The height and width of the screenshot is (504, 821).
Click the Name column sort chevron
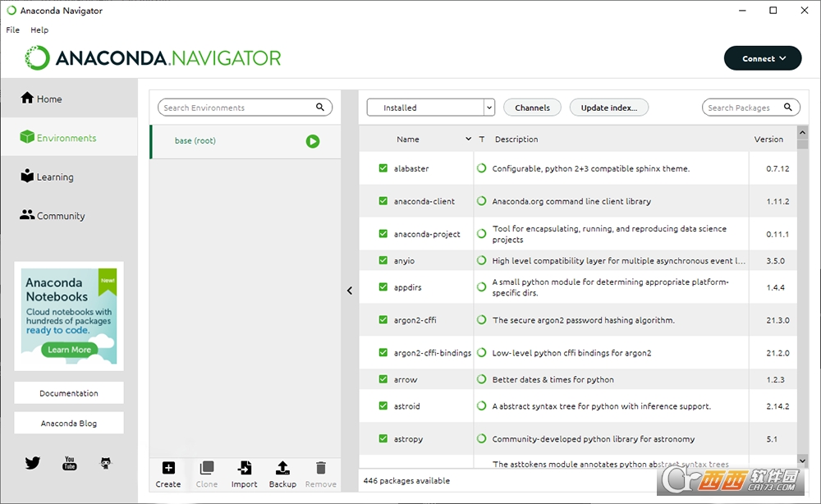pyautogui.click(x=468, y=139)
